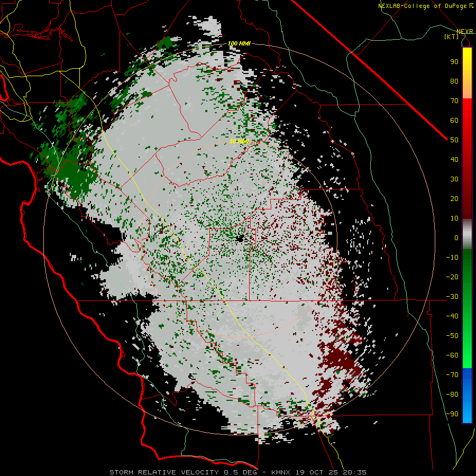Click the 20:35 timestamp

click(x=354, y=472)
